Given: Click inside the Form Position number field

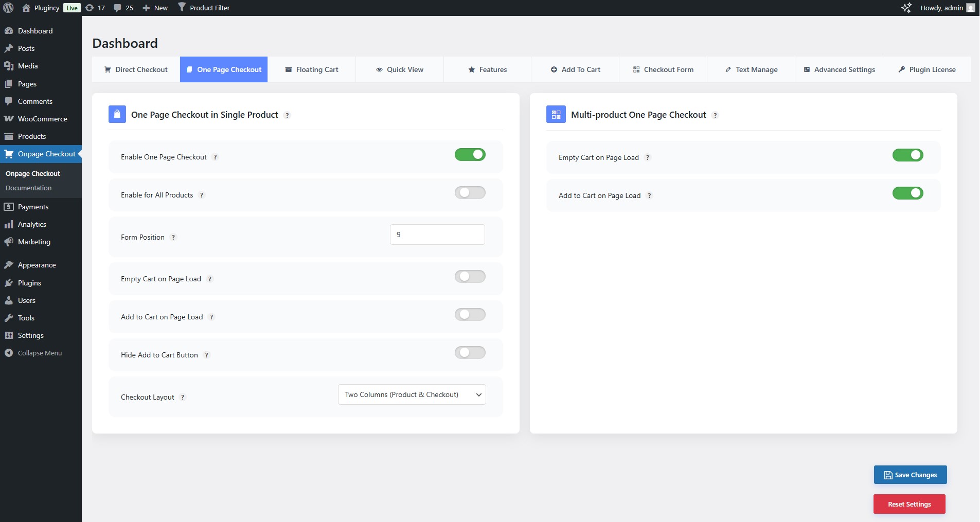Looking at the screenshot, I should pyautogui.click(x=437, y=235).
